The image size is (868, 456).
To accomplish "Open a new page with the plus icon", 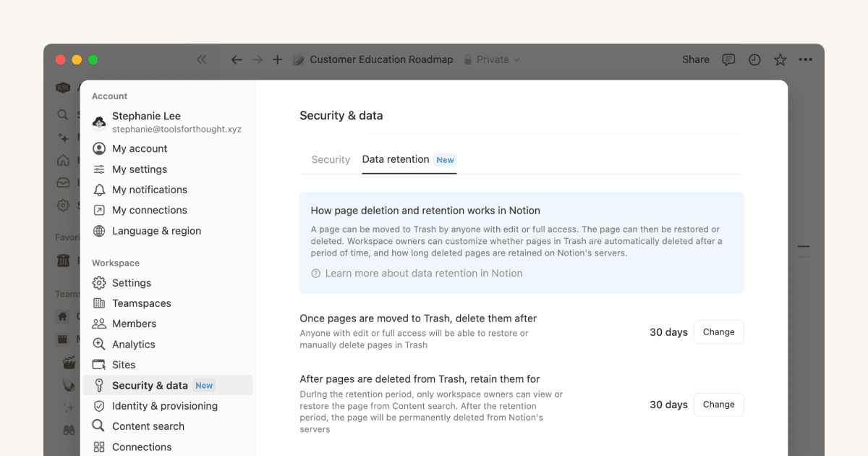I will click(x=277, y=59).
